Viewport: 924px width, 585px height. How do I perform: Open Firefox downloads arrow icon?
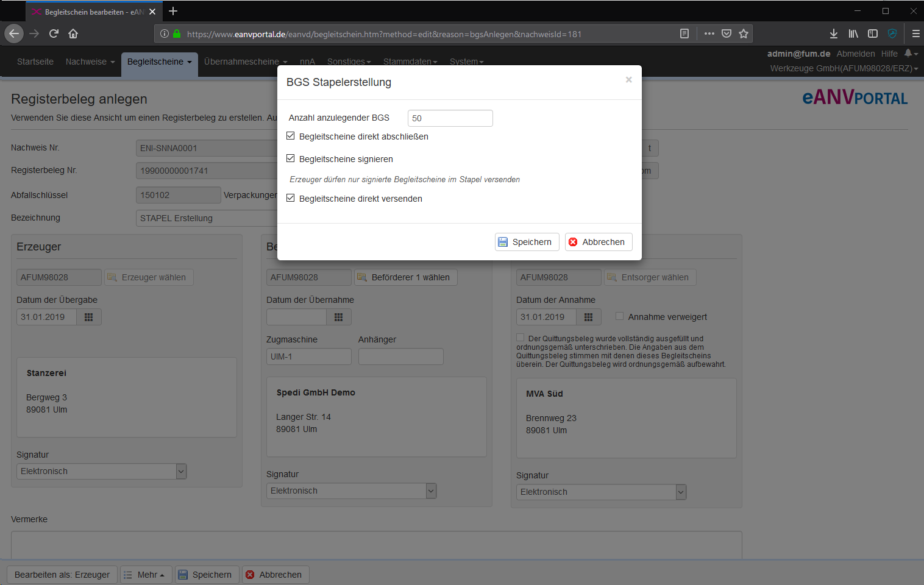click(x=834, y=34)
